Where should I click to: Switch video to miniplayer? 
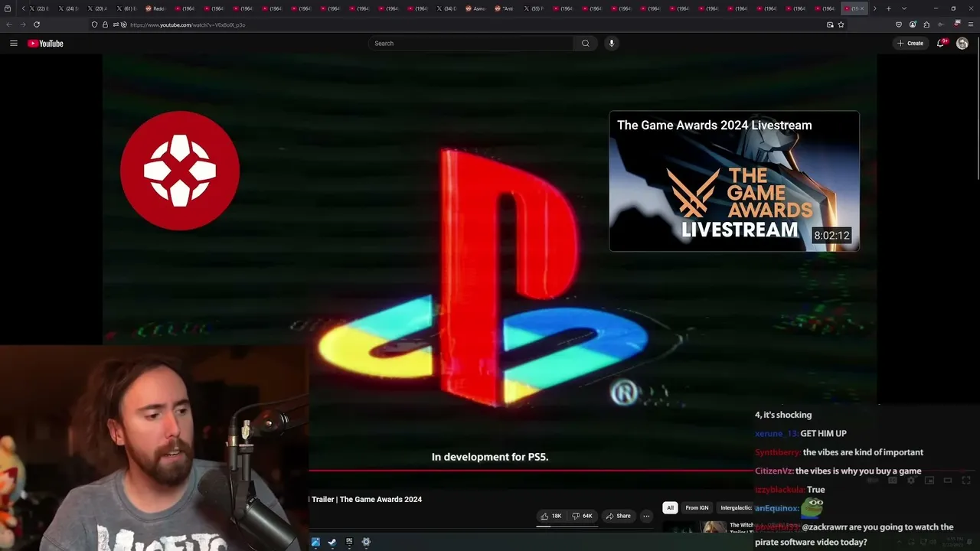[929, 480]
